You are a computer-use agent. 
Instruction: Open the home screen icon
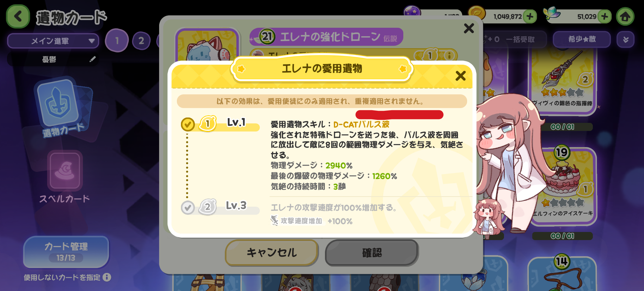(x=625, y=17)
